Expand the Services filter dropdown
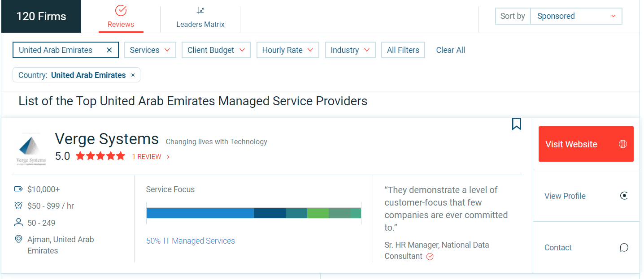Viewport: 644px width, 279px height. tap(150, 50)
